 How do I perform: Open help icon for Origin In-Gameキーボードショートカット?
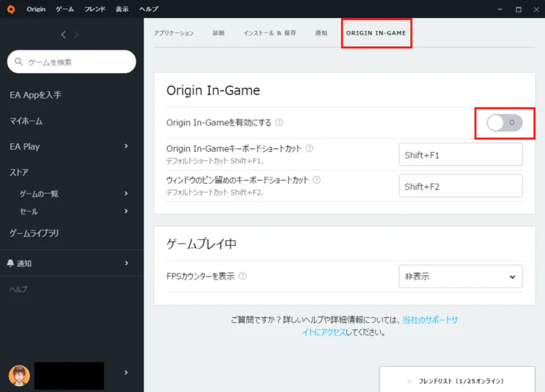click(309, 148)
